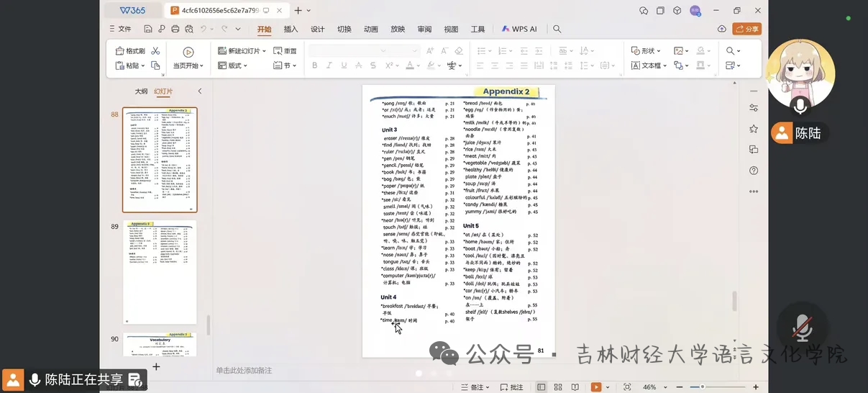Click the Format Painter (格式刷) tool

coord(131,51)
